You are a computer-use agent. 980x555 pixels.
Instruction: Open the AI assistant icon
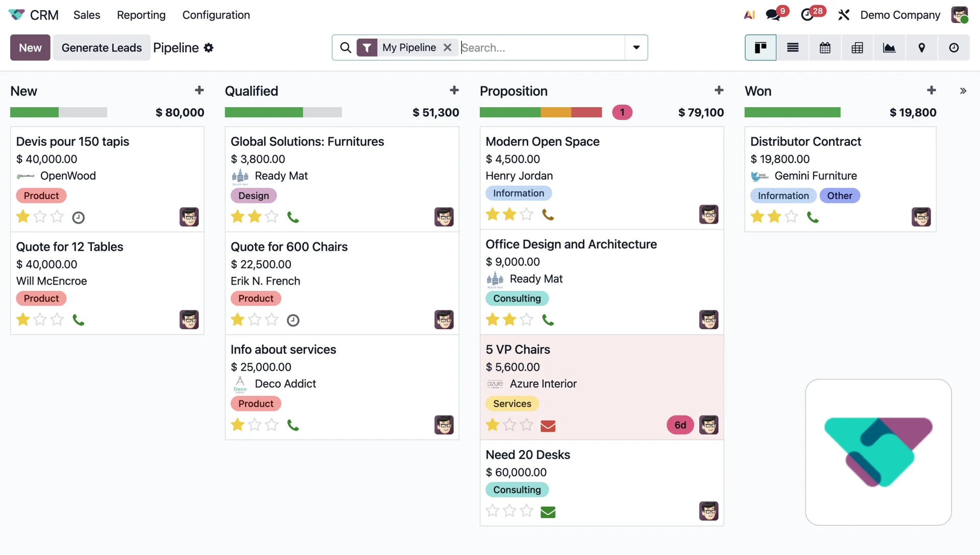point(749,15)
